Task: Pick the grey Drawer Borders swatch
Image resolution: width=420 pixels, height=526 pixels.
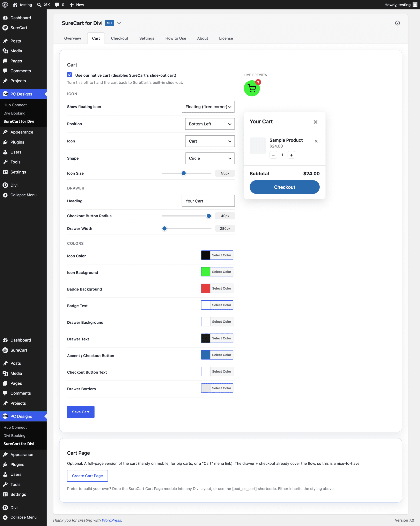Action: [206, 388]
